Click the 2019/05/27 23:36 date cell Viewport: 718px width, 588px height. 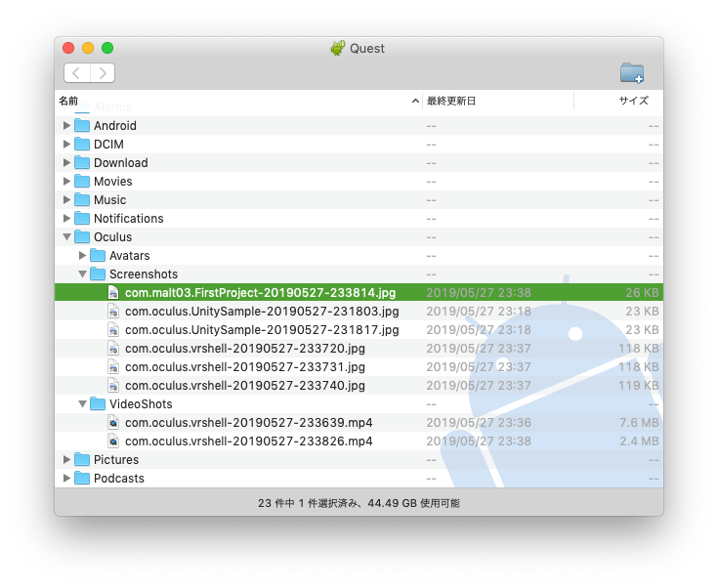(x=479, y=422)
